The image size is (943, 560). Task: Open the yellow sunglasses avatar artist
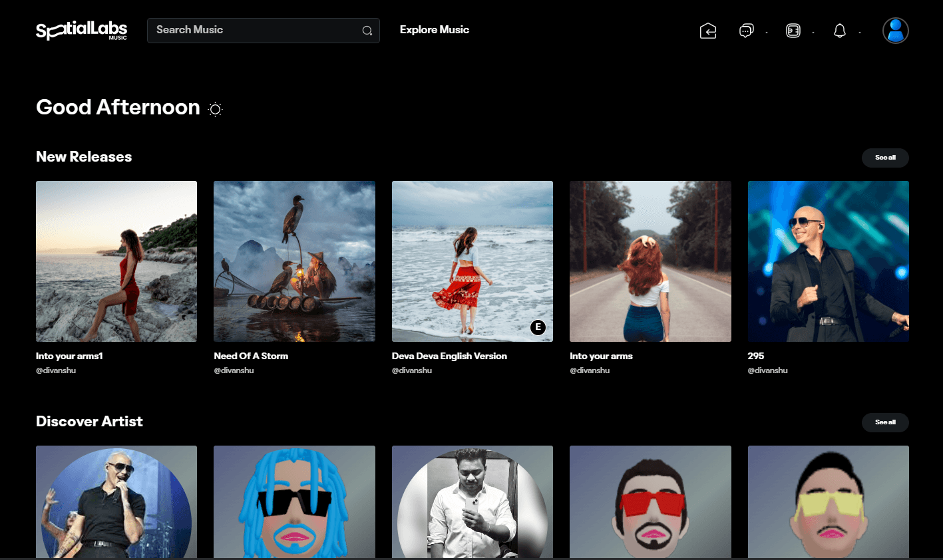pyautogui.click(x=829, y=502)
